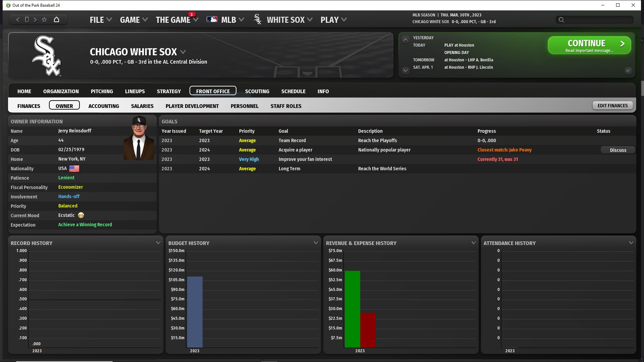Click the home icon in navigation bar
Image resolution: width=644 pixels, height=362 pixels.
tap(56, 19)
